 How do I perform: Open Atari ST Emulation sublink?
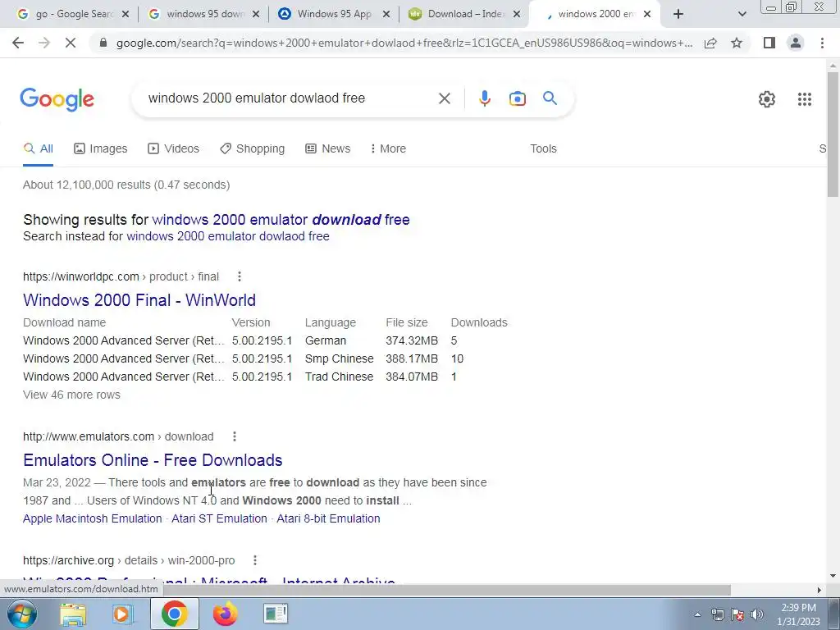point(219,518)
